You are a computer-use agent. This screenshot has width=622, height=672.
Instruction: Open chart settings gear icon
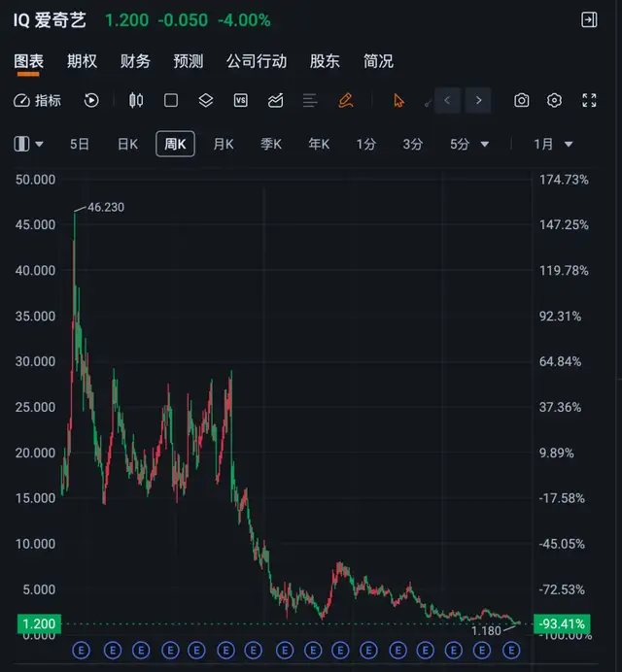[555, 100]
